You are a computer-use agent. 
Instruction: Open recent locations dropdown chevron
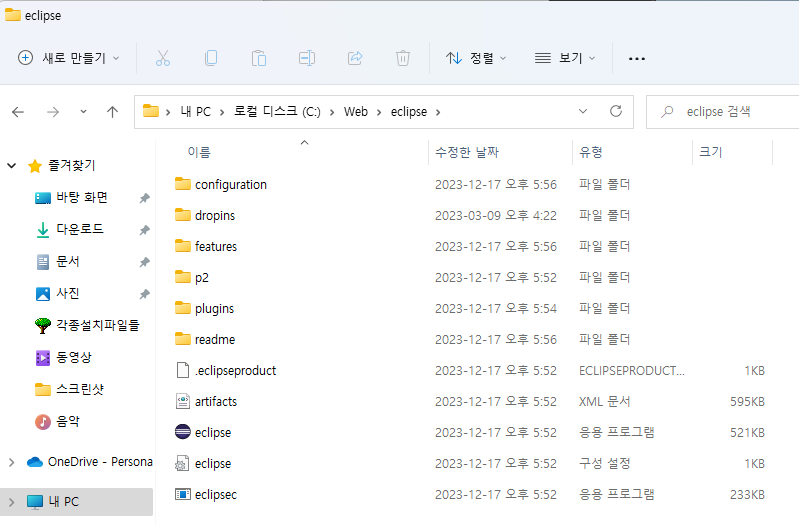click(x=83, y=112)
